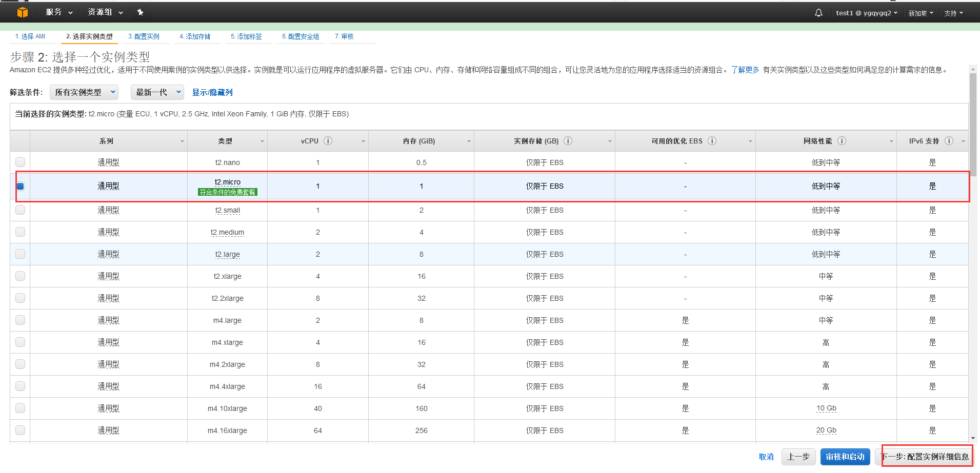Viewport: 980px width, 473px height.
Task: Click the m4.2xlarge type cell
Action: [227, 364]
